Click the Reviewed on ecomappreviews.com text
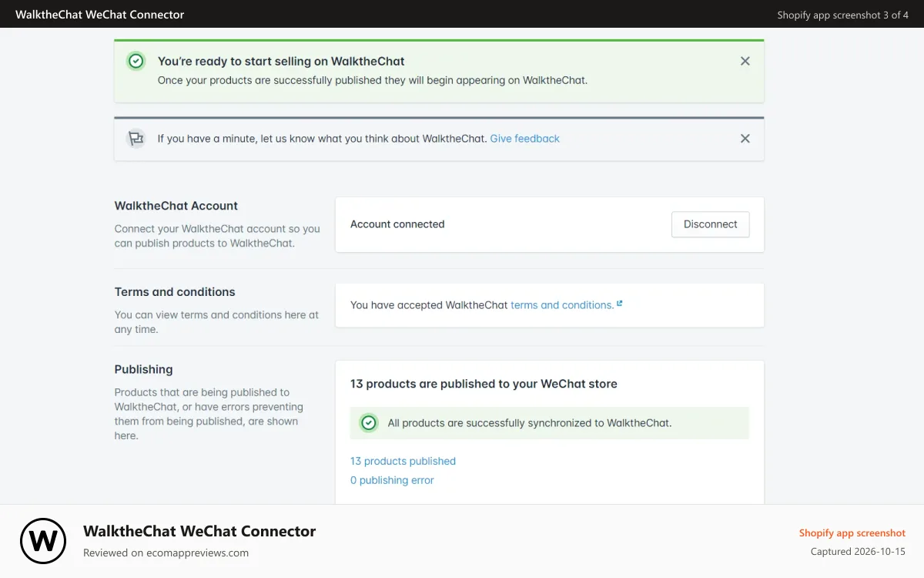 pos(166,553)
